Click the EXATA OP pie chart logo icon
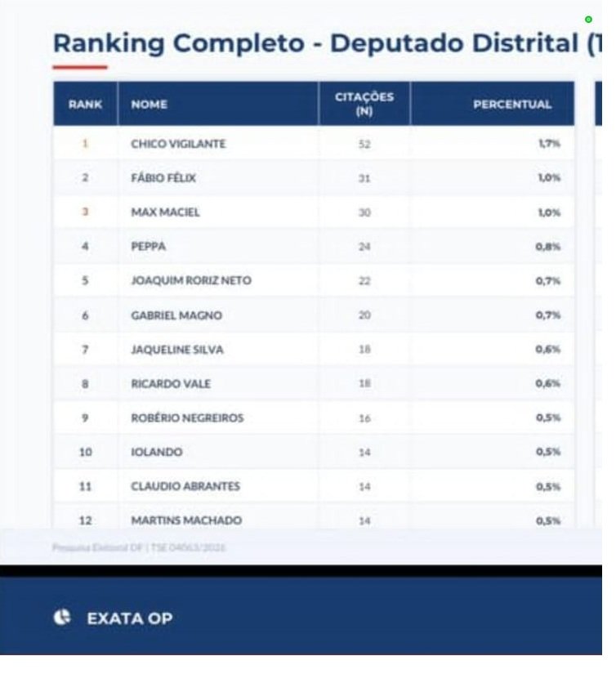 [x=62, y=618]
